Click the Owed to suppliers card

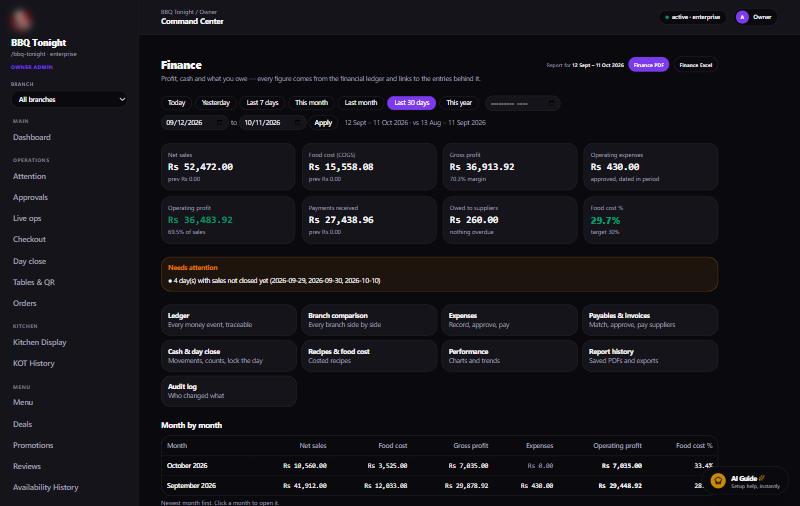[510, 220]
